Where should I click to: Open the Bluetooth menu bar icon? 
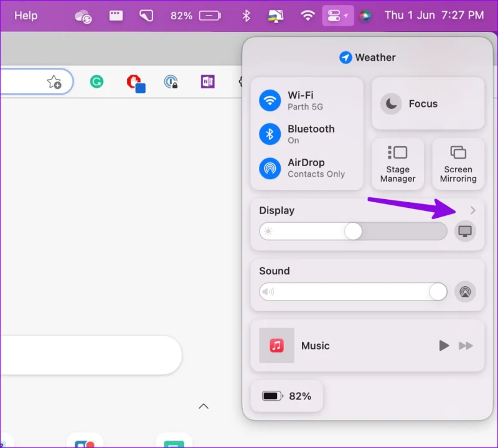[x=246, y=16]
